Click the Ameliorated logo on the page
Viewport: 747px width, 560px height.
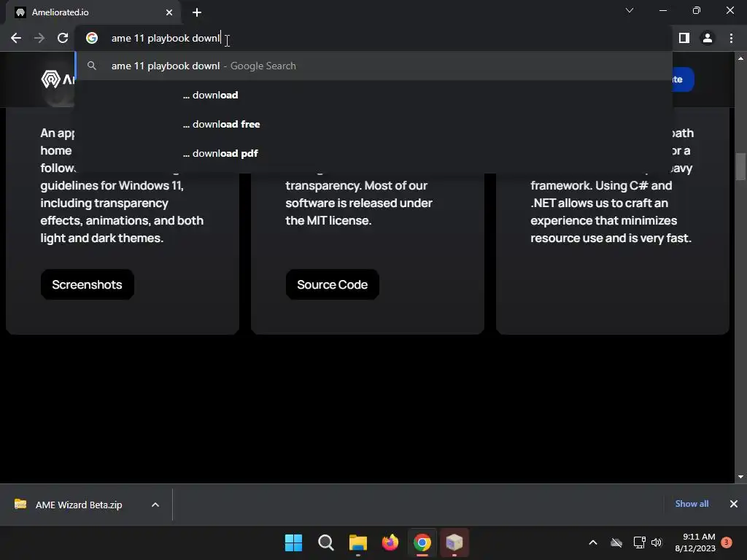tap(57, 79)
